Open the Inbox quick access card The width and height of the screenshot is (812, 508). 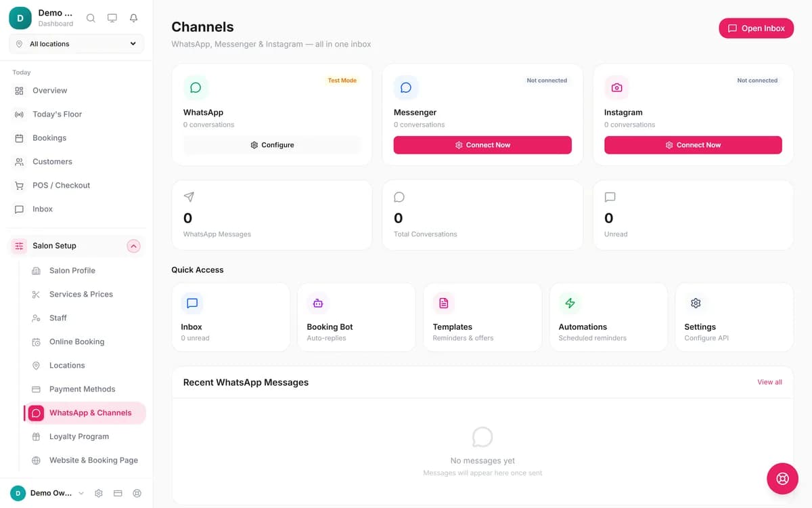(231, 318)
